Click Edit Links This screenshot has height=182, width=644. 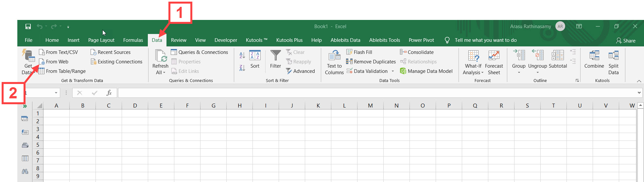click(x=185, y=71)
